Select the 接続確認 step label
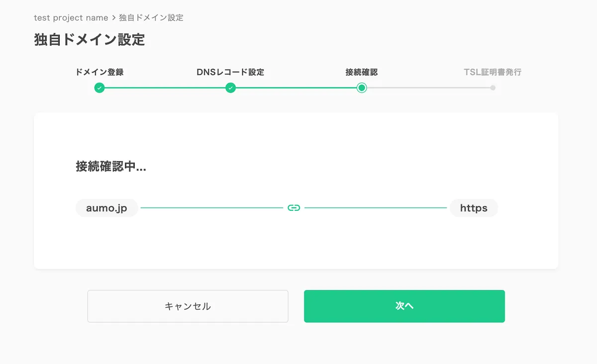This screenshot has height=364, width=597. (x=362, y=72)
